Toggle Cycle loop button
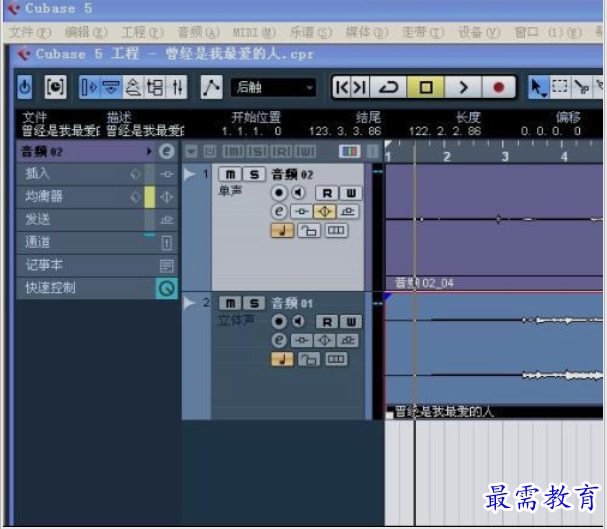607x529 pixels. [388, 87]
